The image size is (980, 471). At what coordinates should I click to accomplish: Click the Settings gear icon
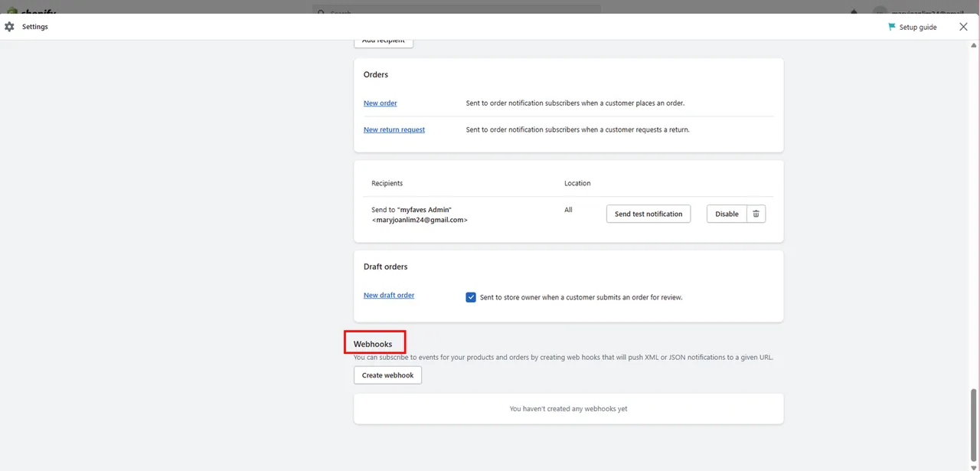[9, 27]
